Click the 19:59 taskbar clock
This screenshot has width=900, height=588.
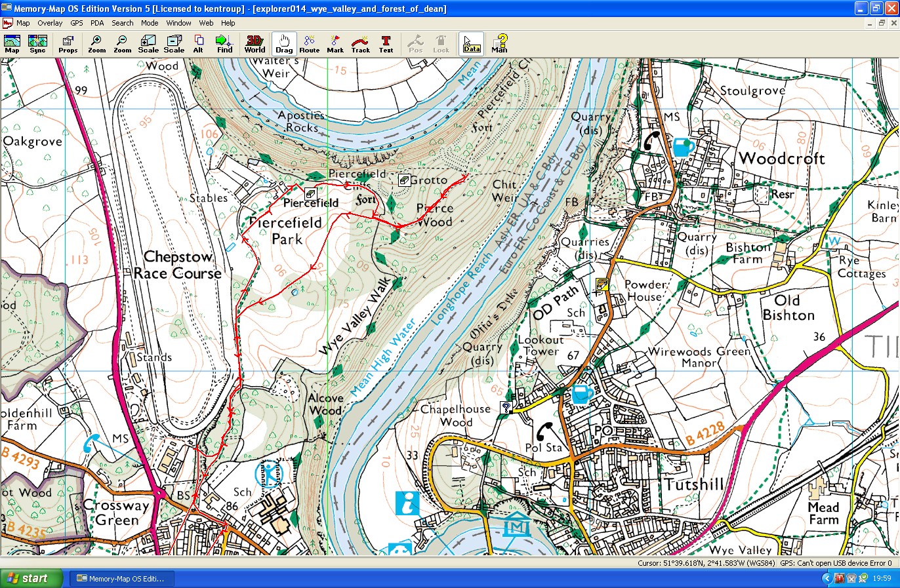tap(882, 578)
